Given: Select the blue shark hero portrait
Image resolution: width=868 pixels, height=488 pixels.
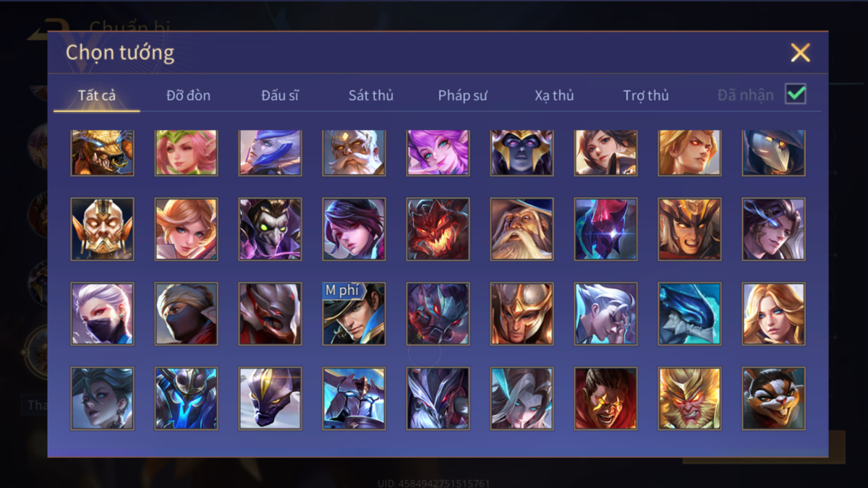Looking at the screenshot, I should 690,314.
